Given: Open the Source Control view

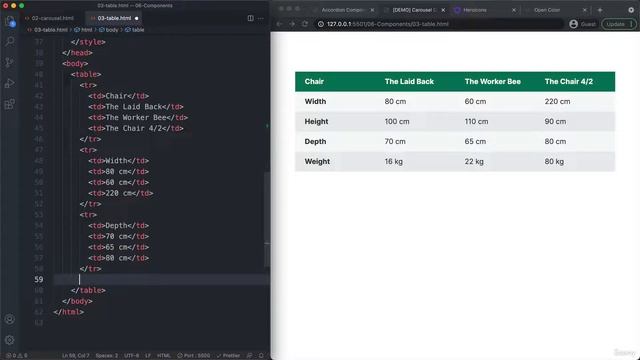Looking at the screenshot, I should [10, 62].
